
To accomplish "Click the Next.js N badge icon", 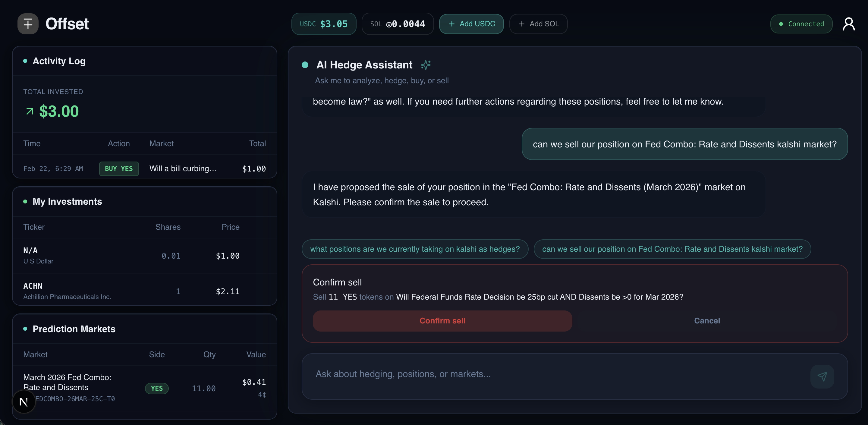I will [x=24, y=401].
